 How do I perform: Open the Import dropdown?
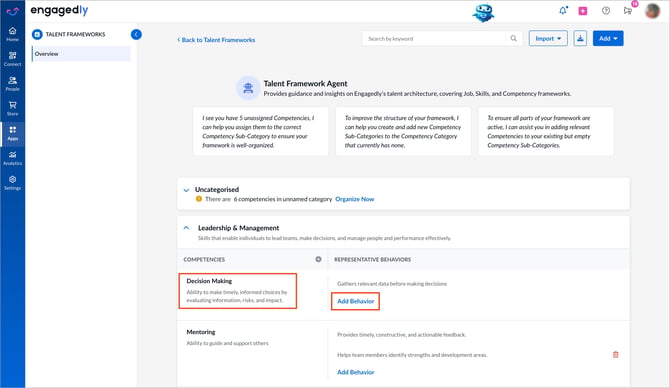[x=548, y=38]
